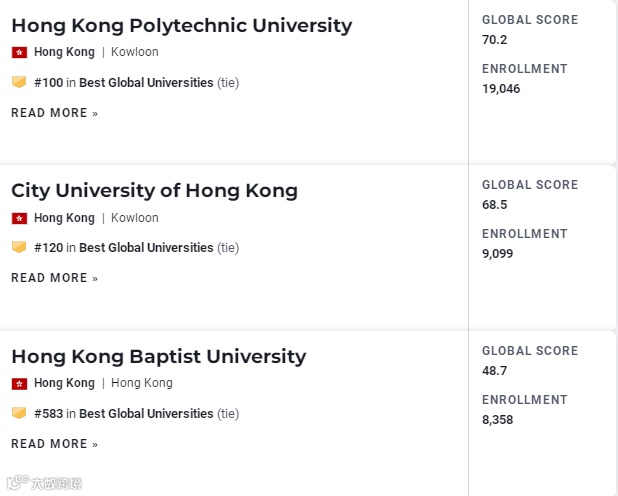
Task: Click the ranking badge icon beside #583
Action: coord(19,413)
